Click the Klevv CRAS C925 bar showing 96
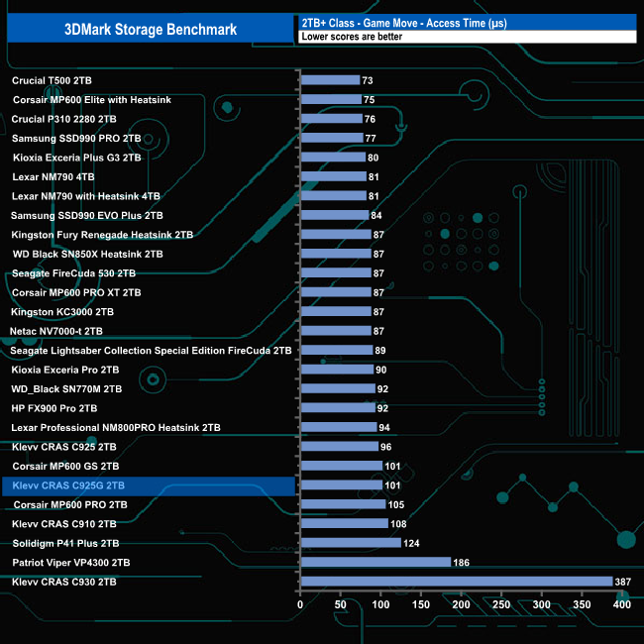 [x=340, y=447]
